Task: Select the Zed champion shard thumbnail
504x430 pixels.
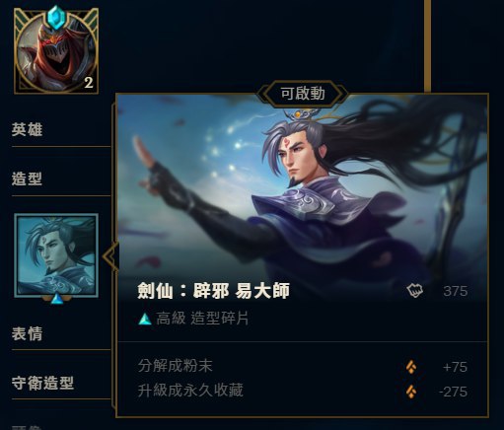Action: tap(56, 51)
